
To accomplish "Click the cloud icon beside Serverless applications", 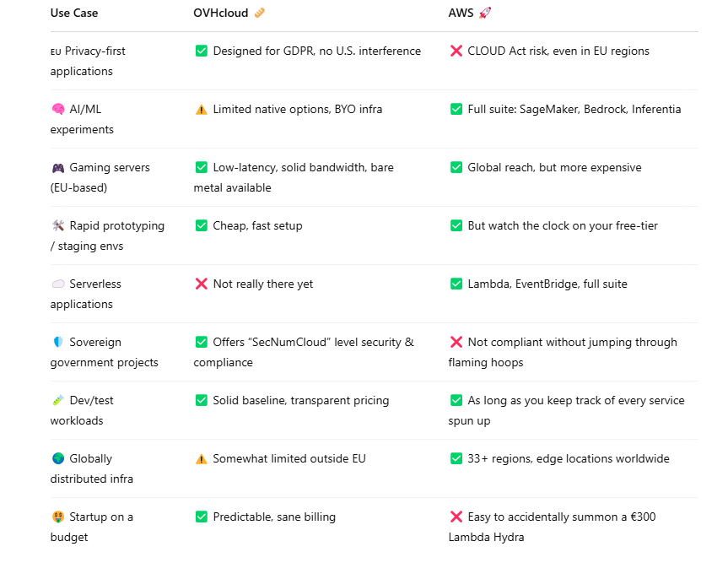I will [58, 284].
